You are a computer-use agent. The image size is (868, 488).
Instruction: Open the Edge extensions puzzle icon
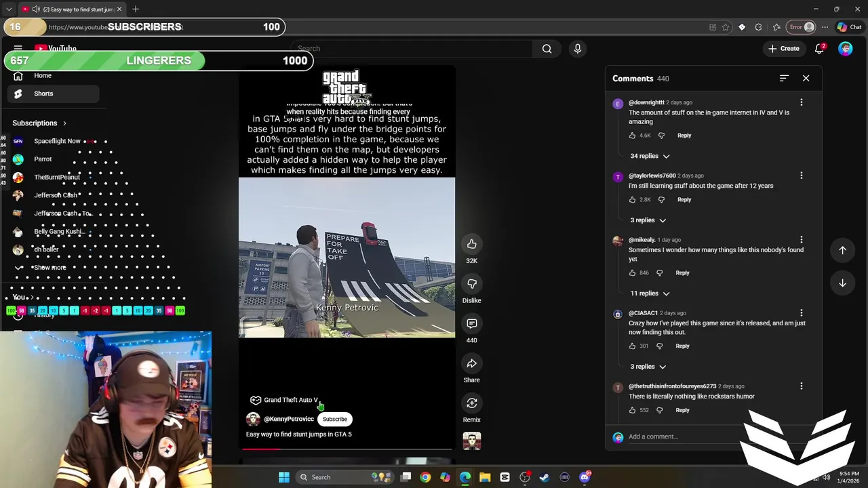(758, 27)
